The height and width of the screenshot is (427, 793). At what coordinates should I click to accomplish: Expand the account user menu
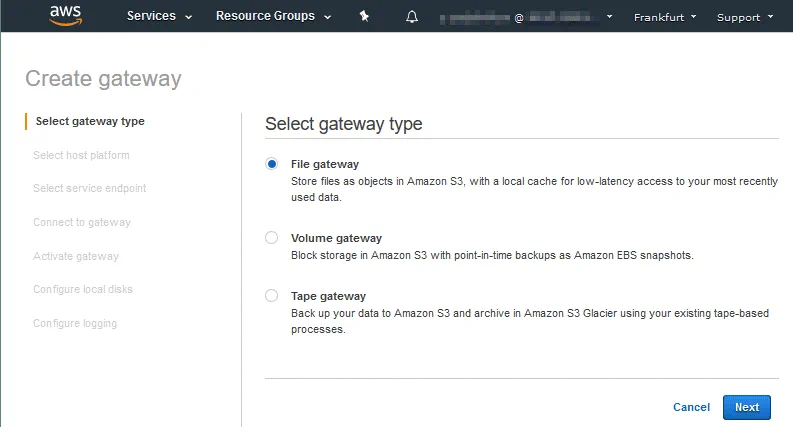point(528,17)
